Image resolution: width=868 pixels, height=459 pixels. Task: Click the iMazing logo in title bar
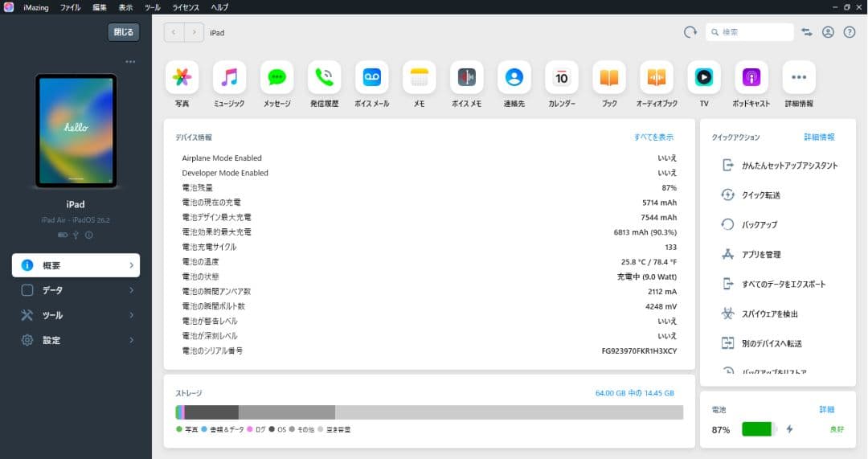(x=9, y=7)
